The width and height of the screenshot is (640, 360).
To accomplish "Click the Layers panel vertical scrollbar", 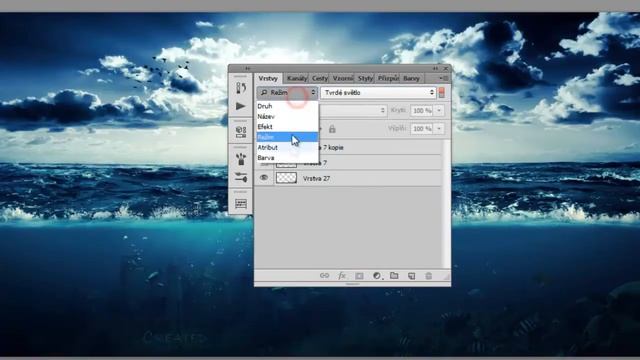I will 447,204.
